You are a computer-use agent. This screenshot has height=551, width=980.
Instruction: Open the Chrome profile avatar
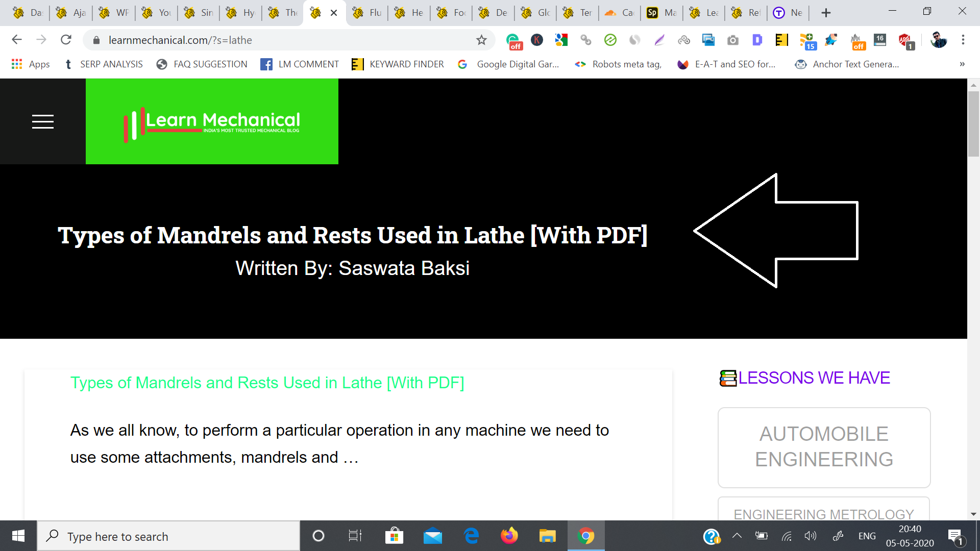pyautogui.click(x=938, y=40)
